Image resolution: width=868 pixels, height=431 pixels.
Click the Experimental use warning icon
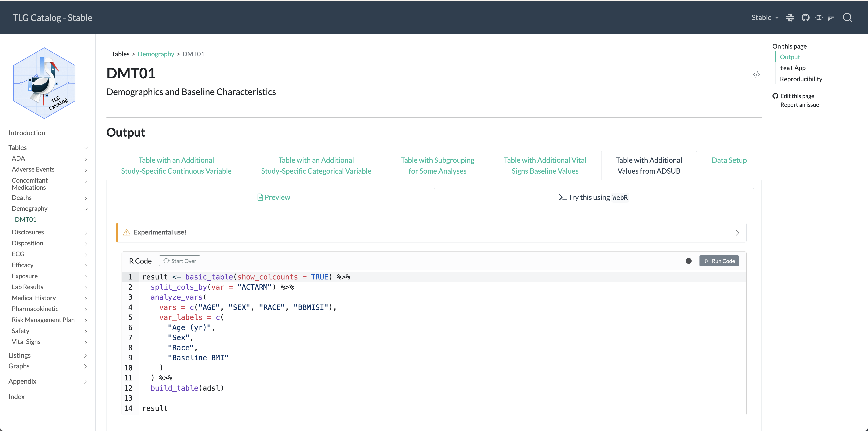127,232
